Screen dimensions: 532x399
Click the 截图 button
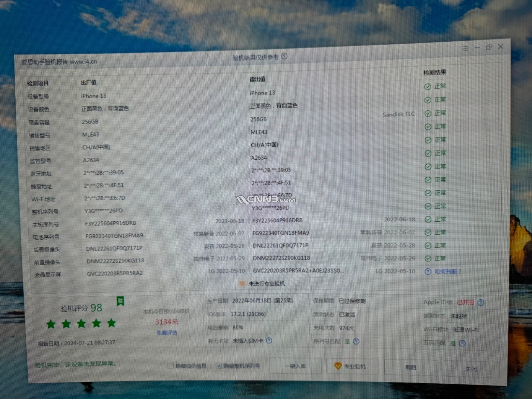(411, 367)
